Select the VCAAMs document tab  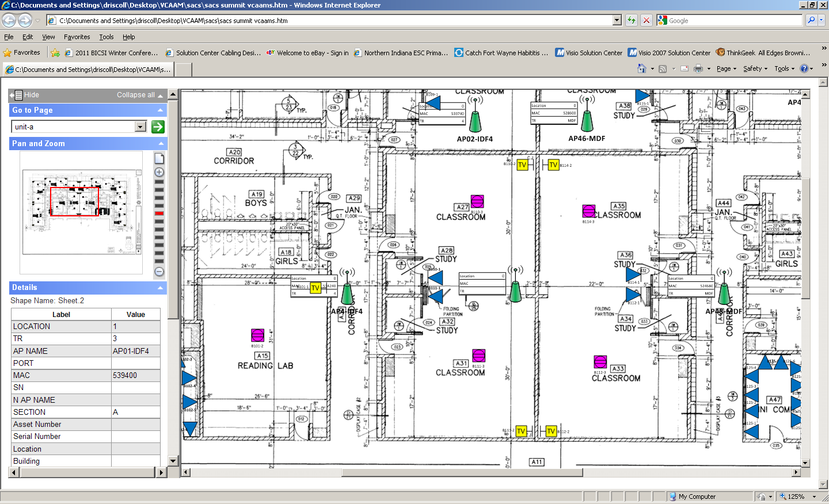tap(88, 70)
